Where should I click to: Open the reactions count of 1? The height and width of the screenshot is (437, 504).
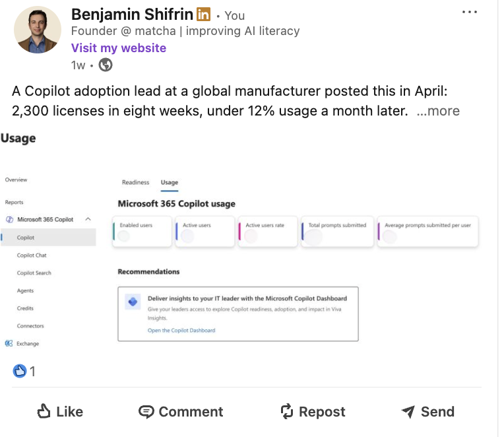coord(32,372)
